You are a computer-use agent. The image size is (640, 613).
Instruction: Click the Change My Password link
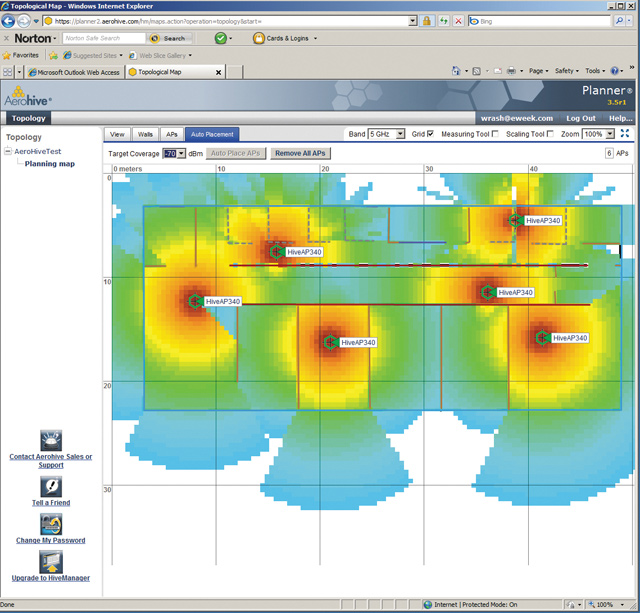(x=51, y=540)
